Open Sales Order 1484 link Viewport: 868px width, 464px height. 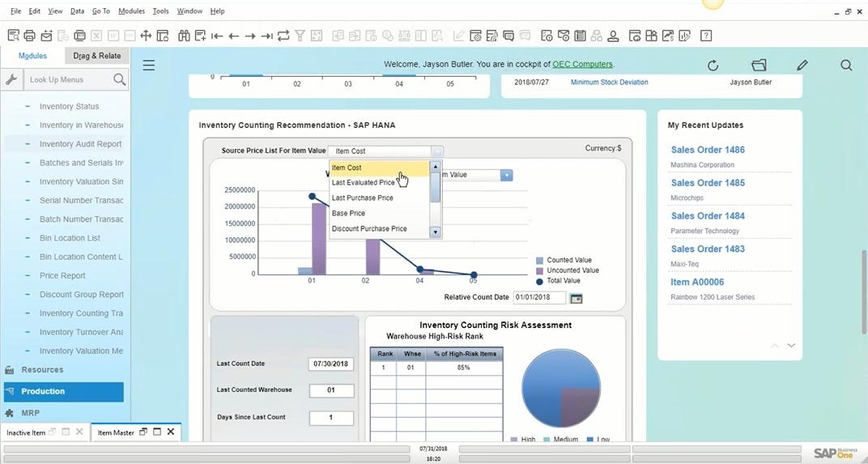coord(708,216)
